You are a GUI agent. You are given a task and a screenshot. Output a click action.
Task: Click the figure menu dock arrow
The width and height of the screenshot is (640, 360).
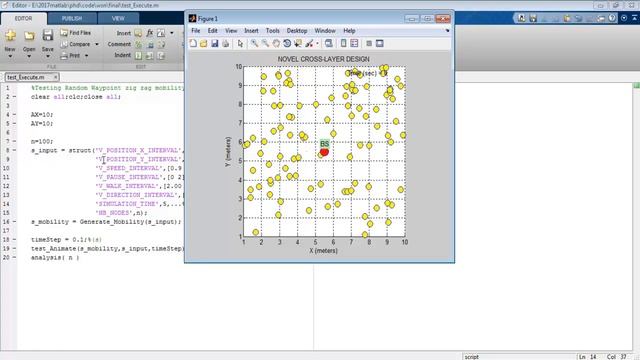pyautogui.click(x=447, y=31)
